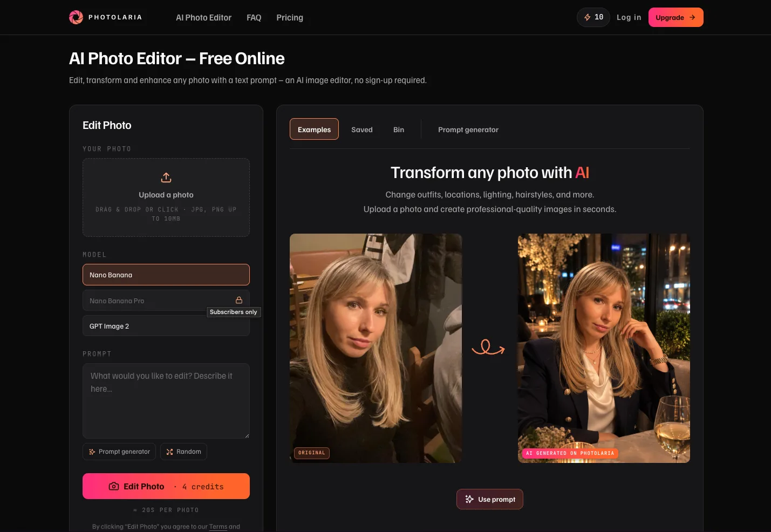Go to the Pricing page
771x532 pixels.
point(290,17)
